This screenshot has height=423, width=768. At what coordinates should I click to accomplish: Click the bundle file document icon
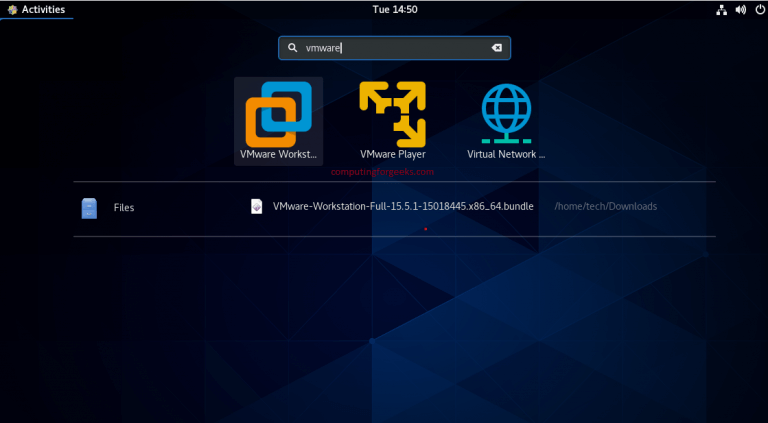[x=257, y=207]
